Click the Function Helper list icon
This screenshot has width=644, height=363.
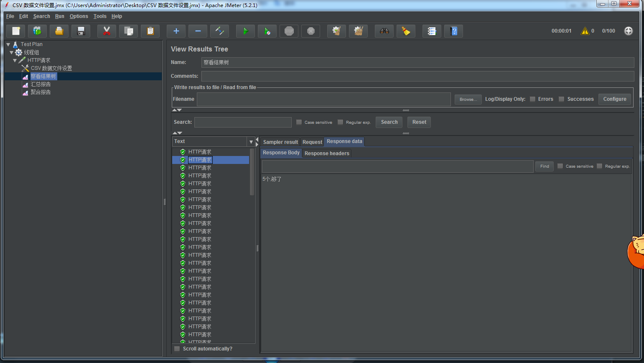(x=432, y=31)
